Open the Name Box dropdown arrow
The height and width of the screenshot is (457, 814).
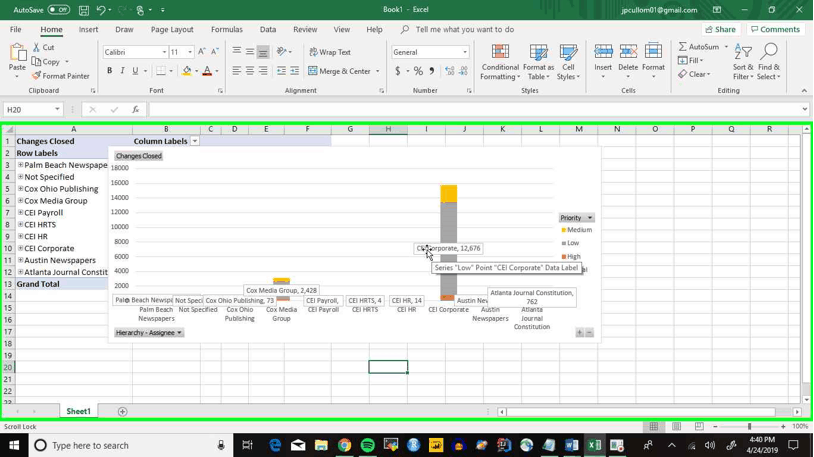coord(57,110)
